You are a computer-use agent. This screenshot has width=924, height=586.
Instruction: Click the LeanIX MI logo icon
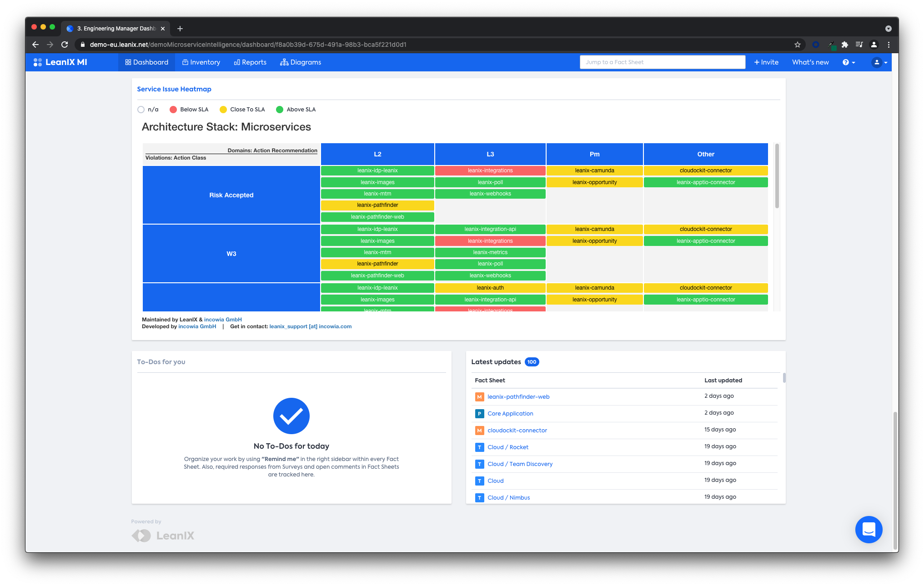(x=38, y=62)
